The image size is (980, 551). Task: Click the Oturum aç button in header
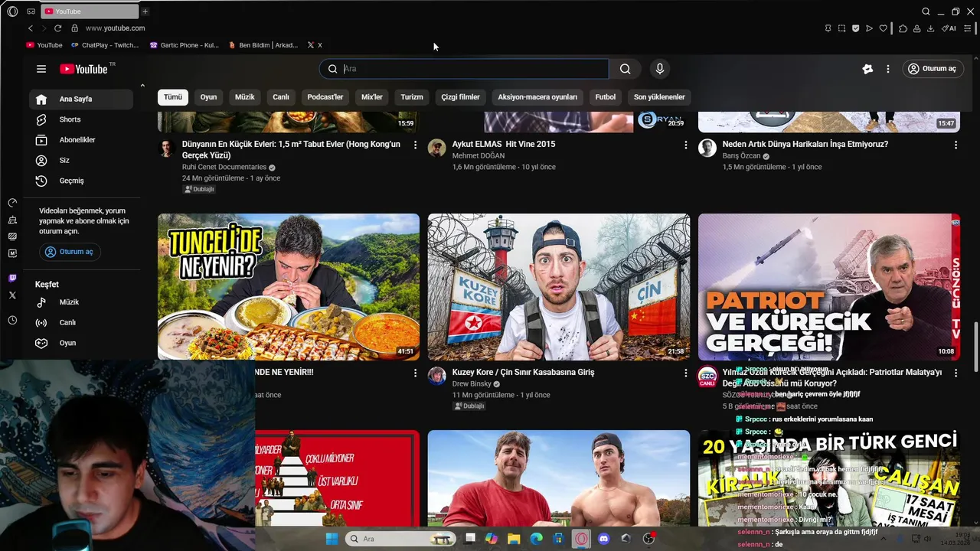[x=933, y=69]
